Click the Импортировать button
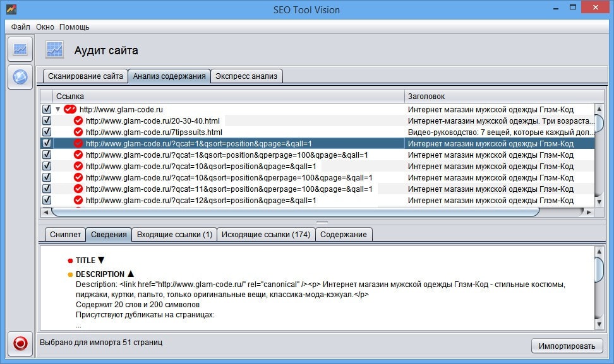The height and width of the screenshot is (364, 614). tap(567, 346)
